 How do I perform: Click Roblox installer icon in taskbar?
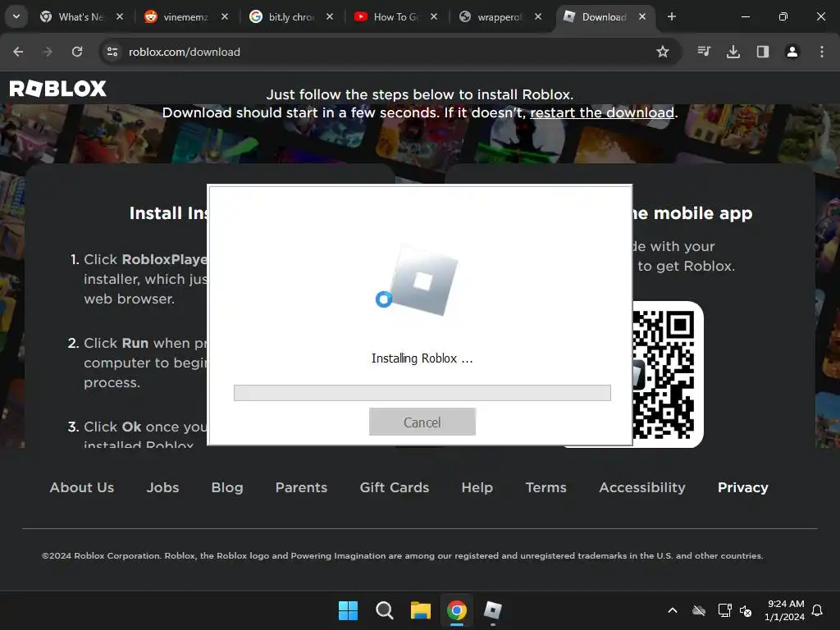(x=492, y=610)
